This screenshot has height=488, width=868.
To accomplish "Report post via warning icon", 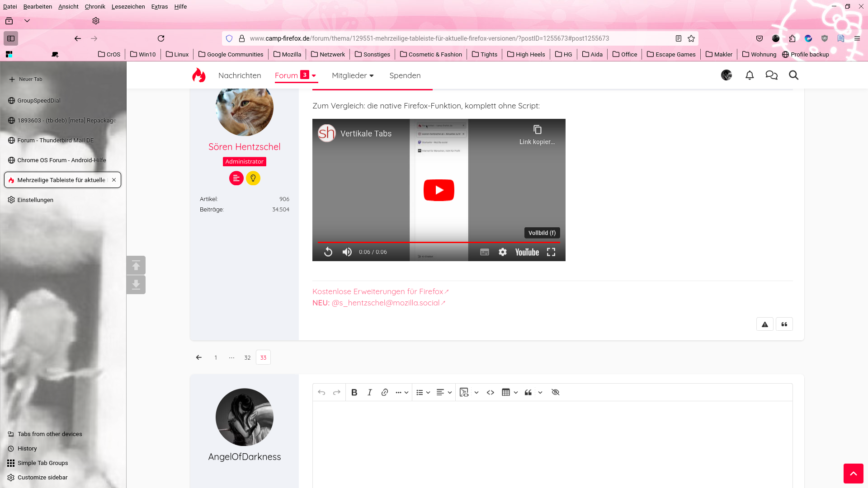I will (x=765, y=324).
